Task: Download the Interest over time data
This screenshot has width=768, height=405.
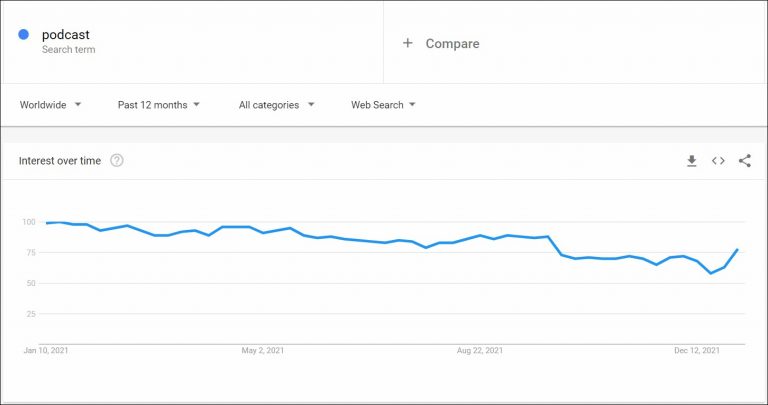Action: (691, 161)
